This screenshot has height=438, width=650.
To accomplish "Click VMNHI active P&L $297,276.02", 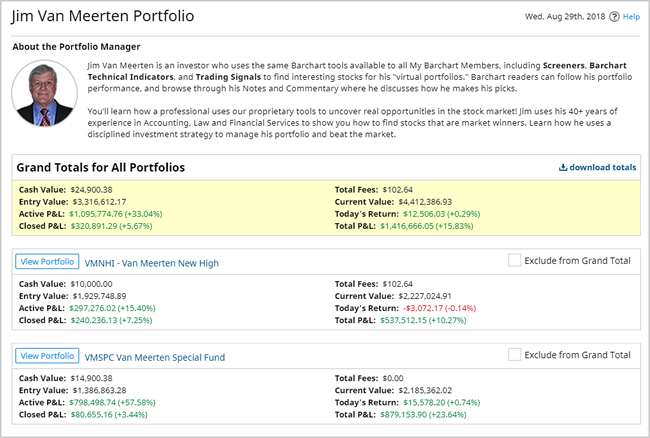I will coord(112,308).
